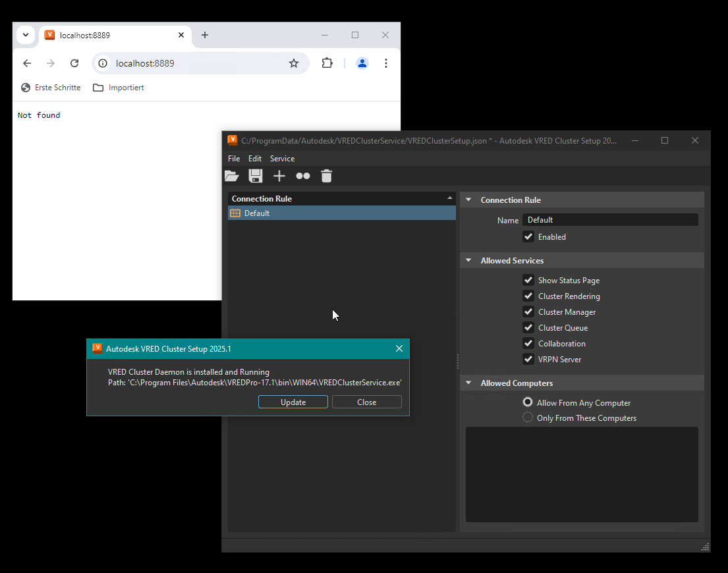Go back in the Chrome browser
Screen dimensions: 728x573
(27, 63)
